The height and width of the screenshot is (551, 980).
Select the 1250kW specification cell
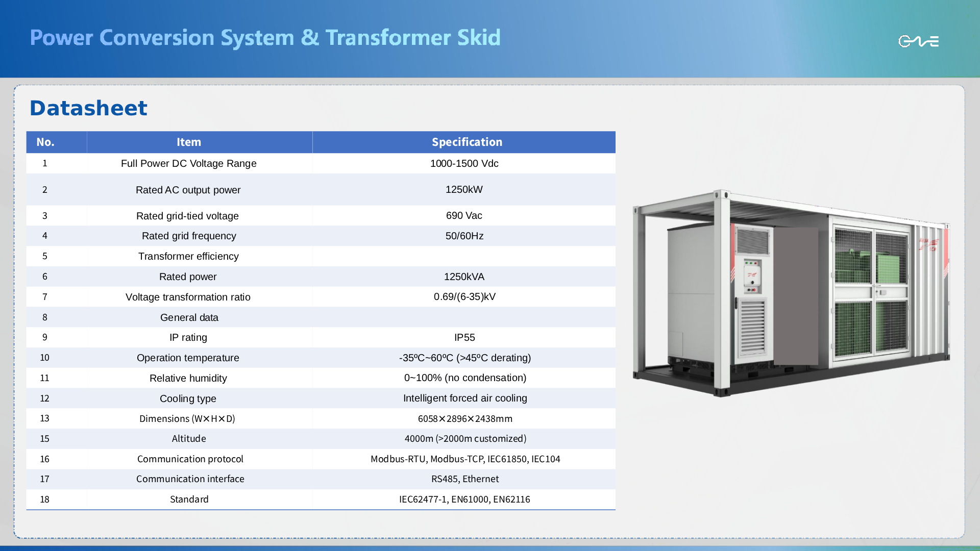[464, 190]
